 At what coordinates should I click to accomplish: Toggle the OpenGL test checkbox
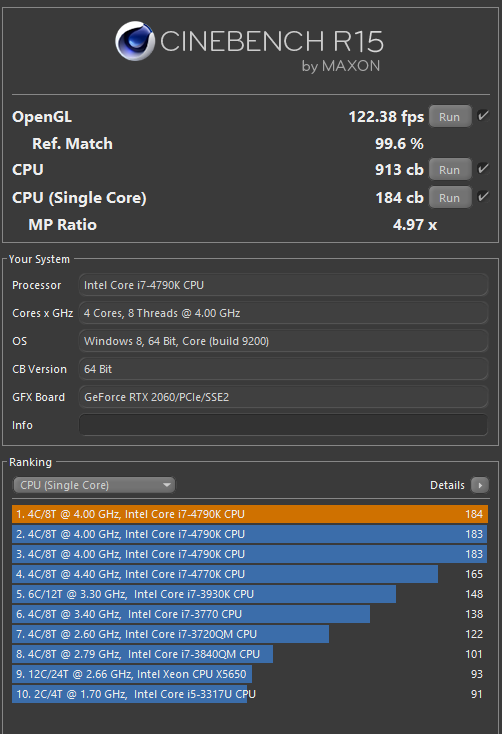pos(483,116)
